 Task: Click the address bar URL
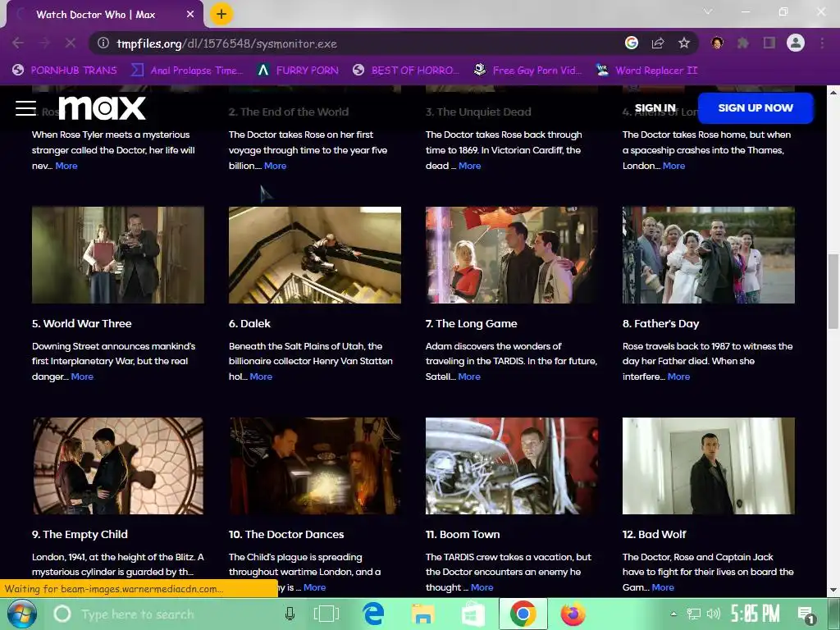pos(226,43)
